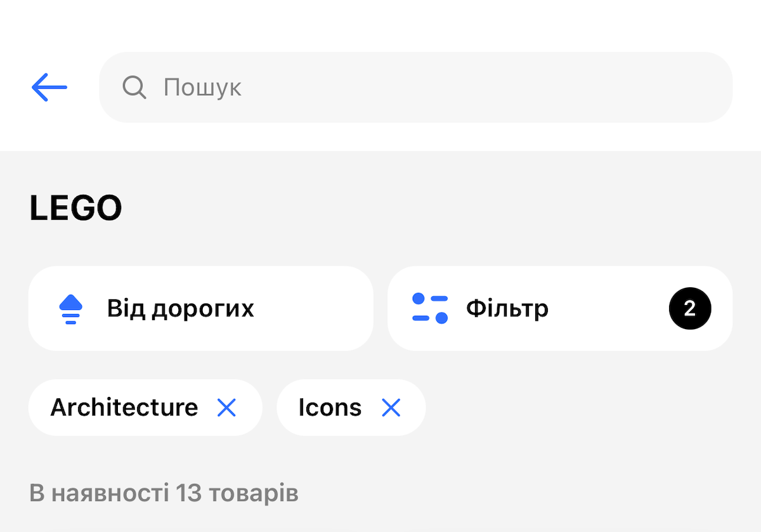Viewport: 761px width, 532px height.
Task: Toggle the Icons filter chip label
Action: [x=330, y=408]
